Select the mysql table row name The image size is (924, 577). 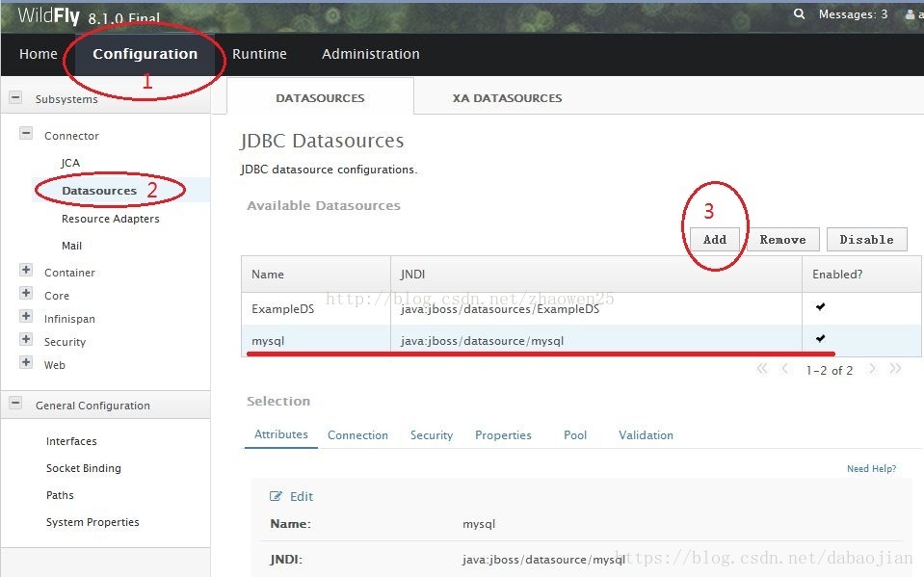tap(268, 341)
